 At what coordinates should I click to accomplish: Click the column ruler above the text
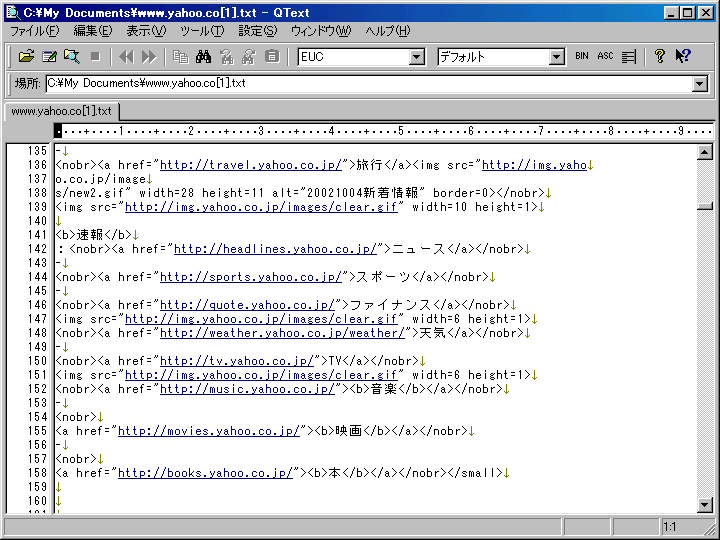383,131
